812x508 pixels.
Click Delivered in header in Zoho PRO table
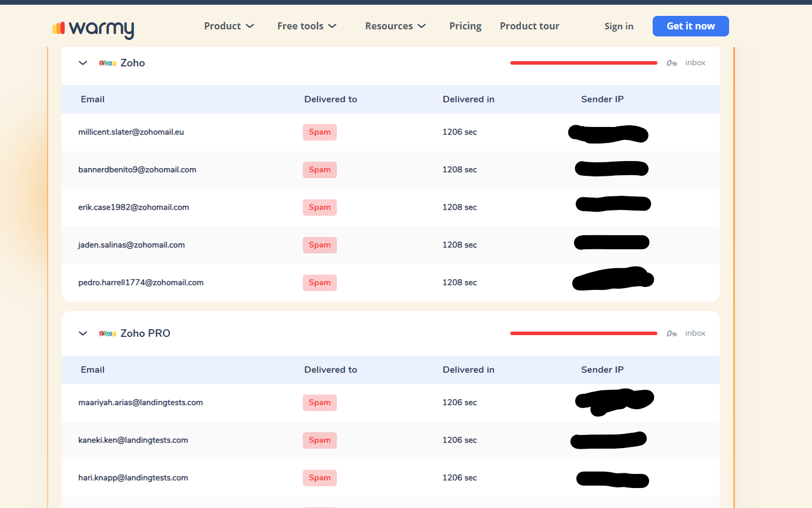pyautogui.click(x=469, y=370)
